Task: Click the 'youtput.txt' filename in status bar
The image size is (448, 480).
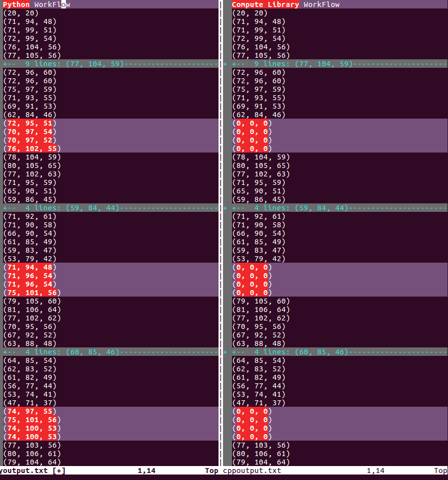Action: 25,471
